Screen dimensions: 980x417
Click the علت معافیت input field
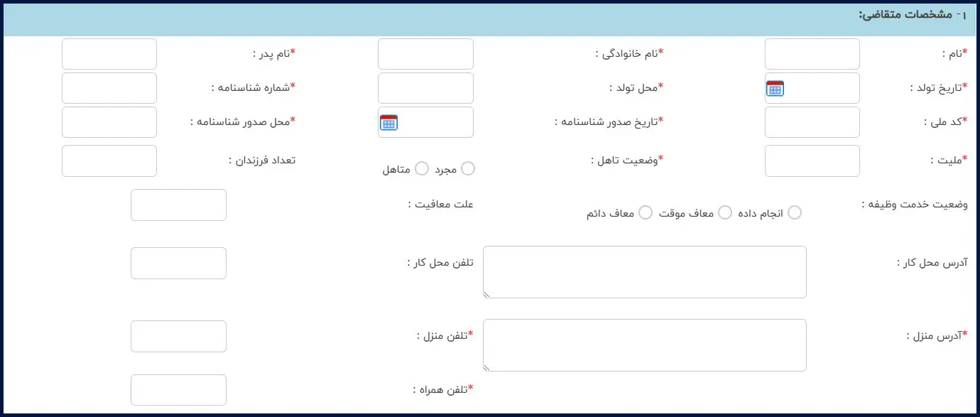pyautogui.click(x=178, y=205)
